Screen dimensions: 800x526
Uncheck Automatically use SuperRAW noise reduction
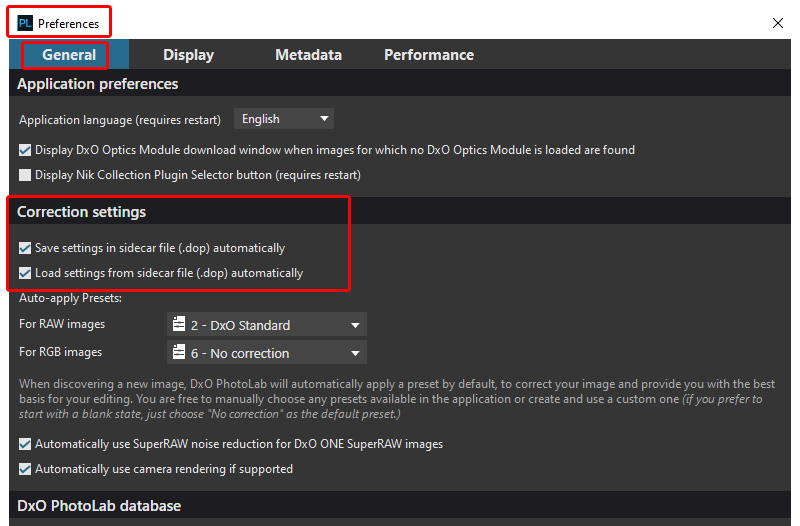click(x=25, y=444)
